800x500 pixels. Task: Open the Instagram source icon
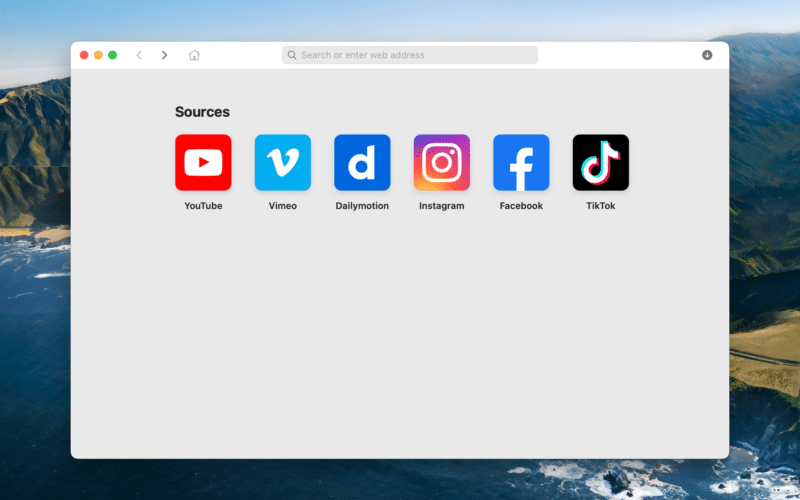442,162
